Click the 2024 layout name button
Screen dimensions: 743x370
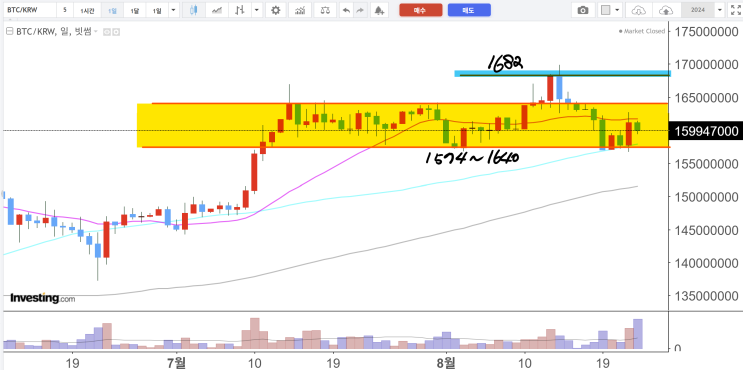(698, 10)
